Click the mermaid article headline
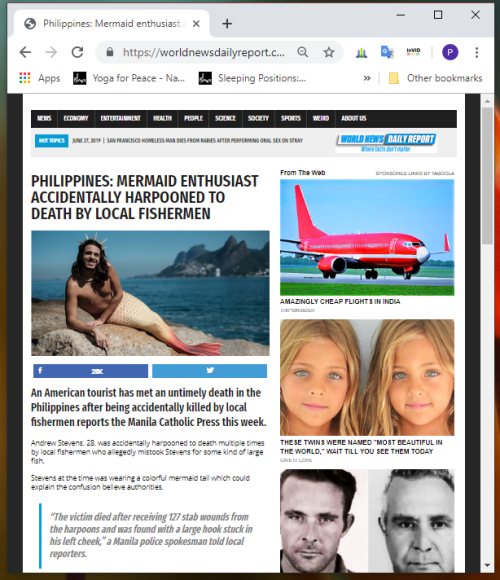This screenshot has height=580, width=500. tap(145, 198)
